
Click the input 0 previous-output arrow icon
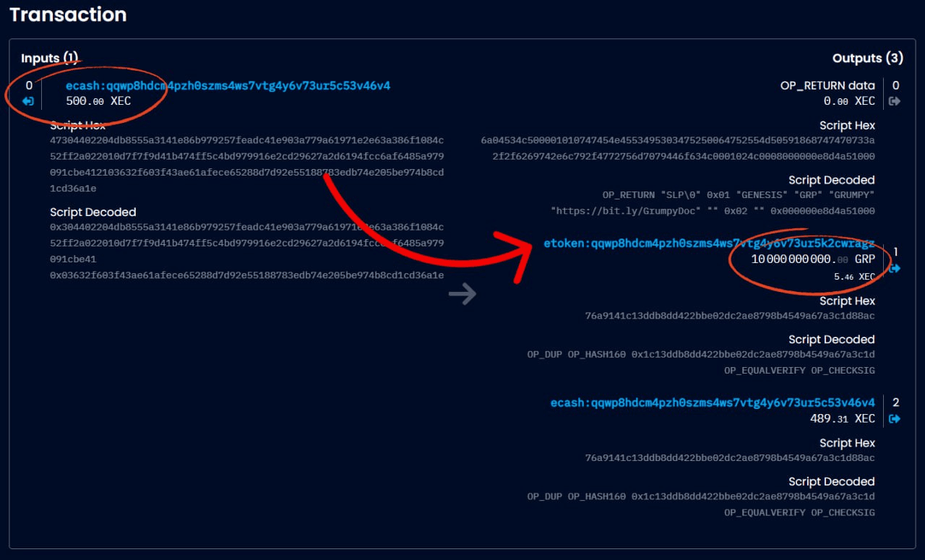click(28, 101)
